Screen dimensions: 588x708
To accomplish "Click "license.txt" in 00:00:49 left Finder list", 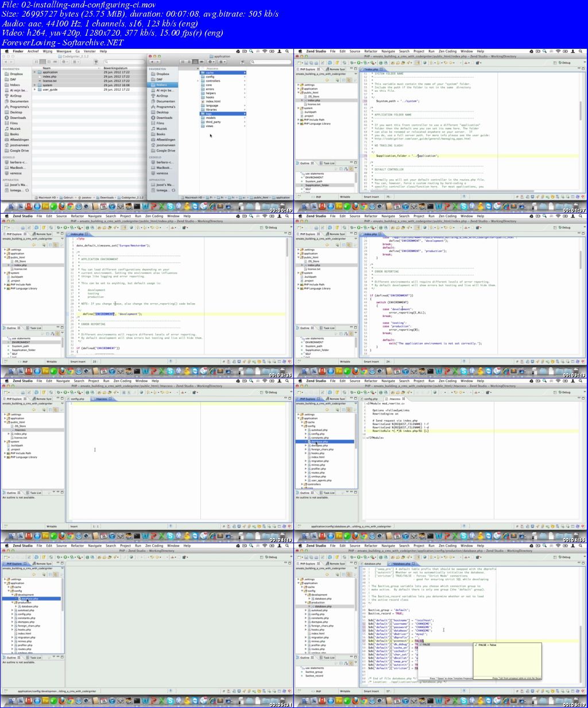I will (49, 81).
